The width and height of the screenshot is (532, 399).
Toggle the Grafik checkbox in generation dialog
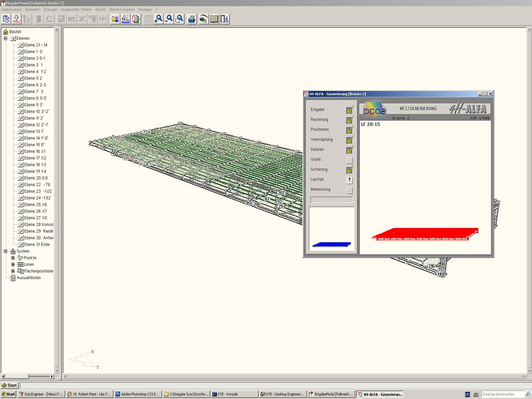[349, 160]
